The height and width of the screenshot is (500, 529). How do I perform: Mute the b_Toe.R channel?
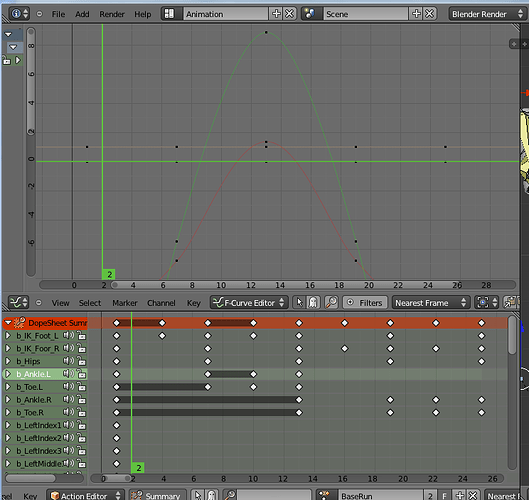[68, 412]
